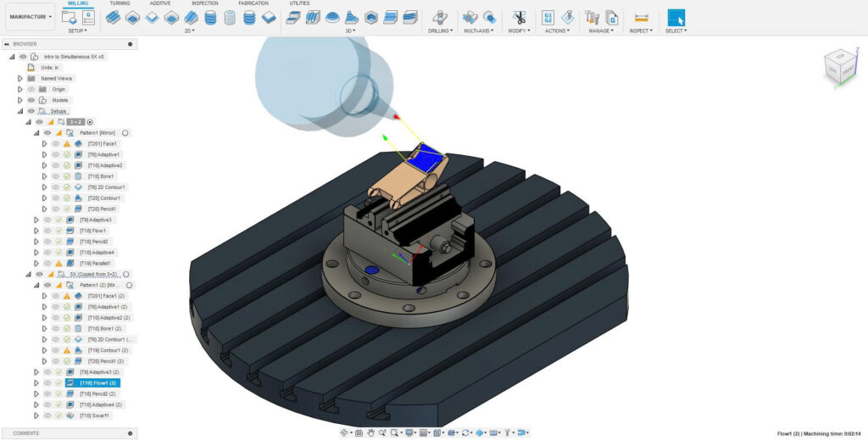Toggle the eye icon for [T201] Face1
Screen dimensions: 868x440
(x=55, y=144)
